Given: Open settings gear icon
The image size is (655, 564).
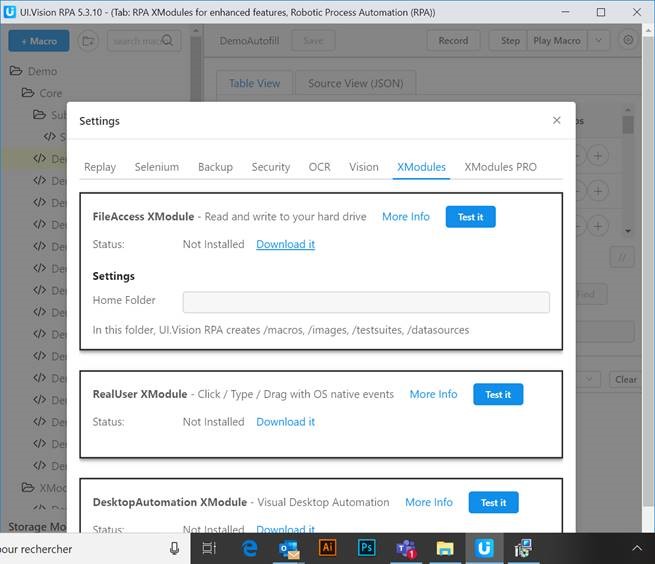Looking at the screenshot, I should coord(628,40).
